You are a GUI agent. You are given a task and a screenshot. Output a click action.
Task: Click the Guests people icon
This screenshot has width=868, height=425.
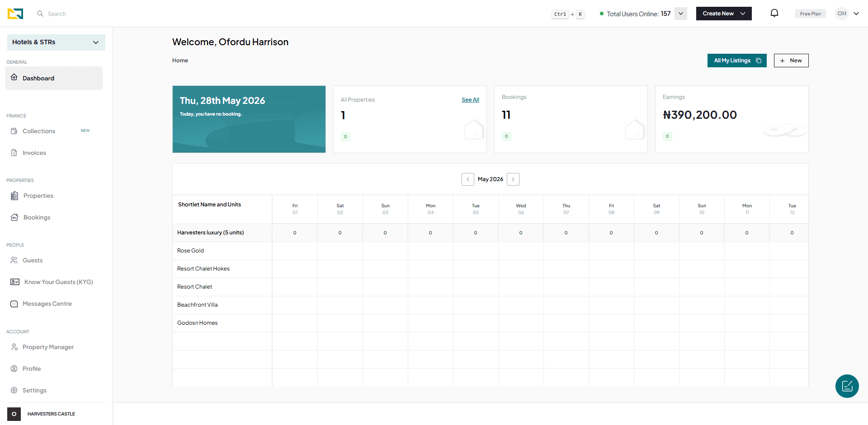(x=14, y=260)
